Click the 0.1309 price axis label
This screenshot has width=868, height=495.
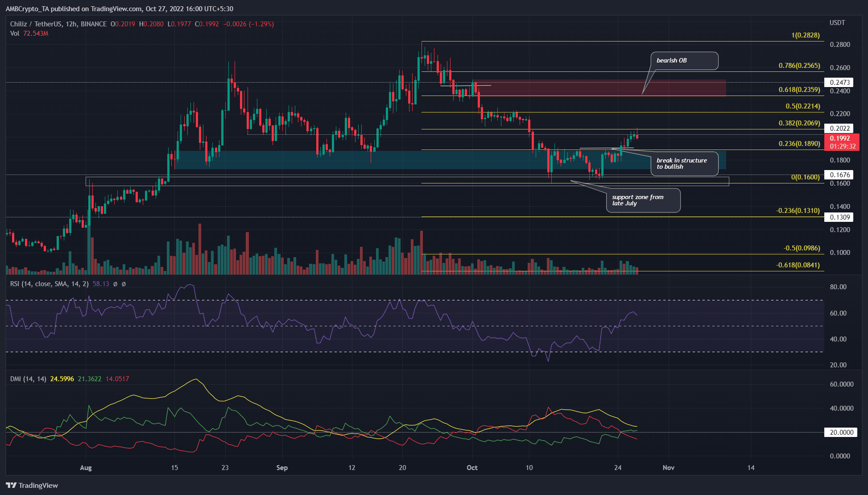pyautogui.click(x=839, y=217)
